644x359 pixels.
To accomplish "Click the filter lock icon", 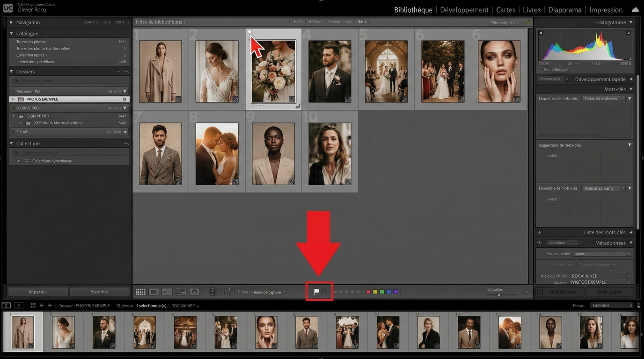I will 528,22.
